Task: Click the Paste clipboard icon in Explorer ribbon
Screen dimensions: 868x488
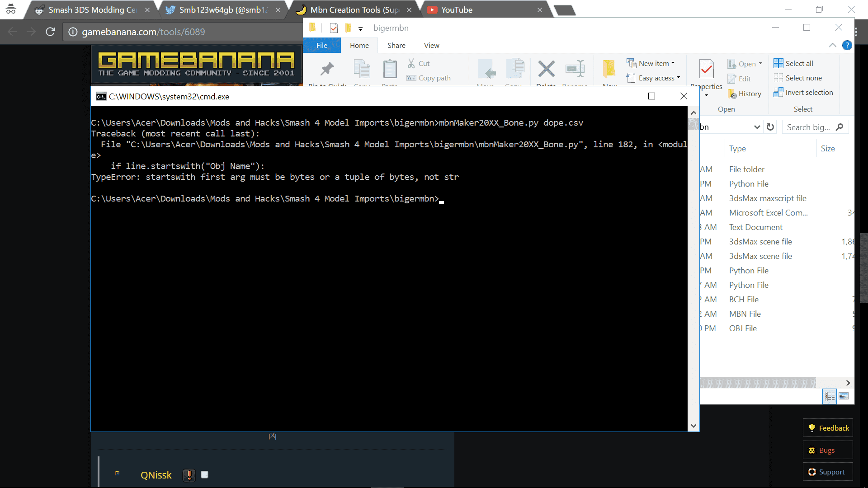Action: coord(390,69)
